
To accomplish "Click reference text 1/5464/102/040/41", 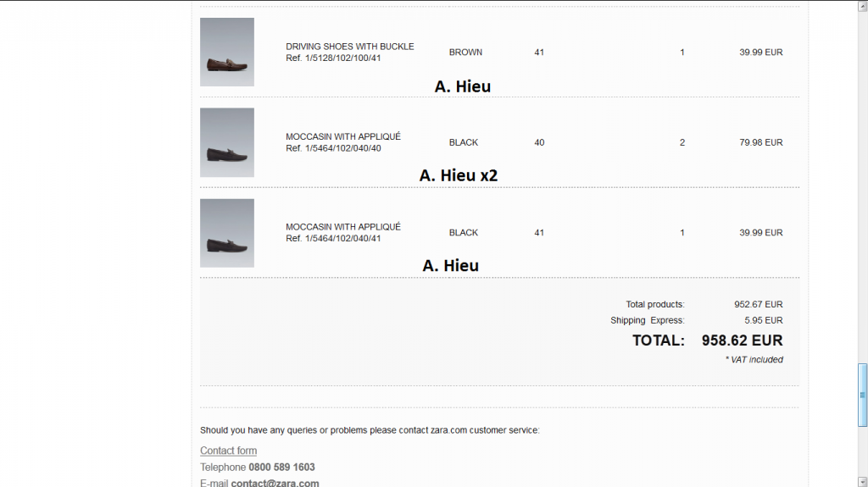I will click(333, 239).
